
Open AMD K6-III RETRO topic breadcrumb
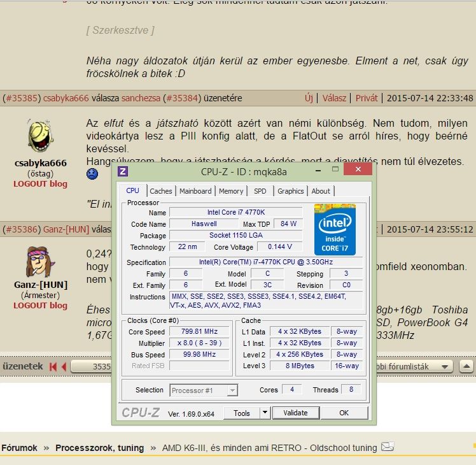pos(269,448)
